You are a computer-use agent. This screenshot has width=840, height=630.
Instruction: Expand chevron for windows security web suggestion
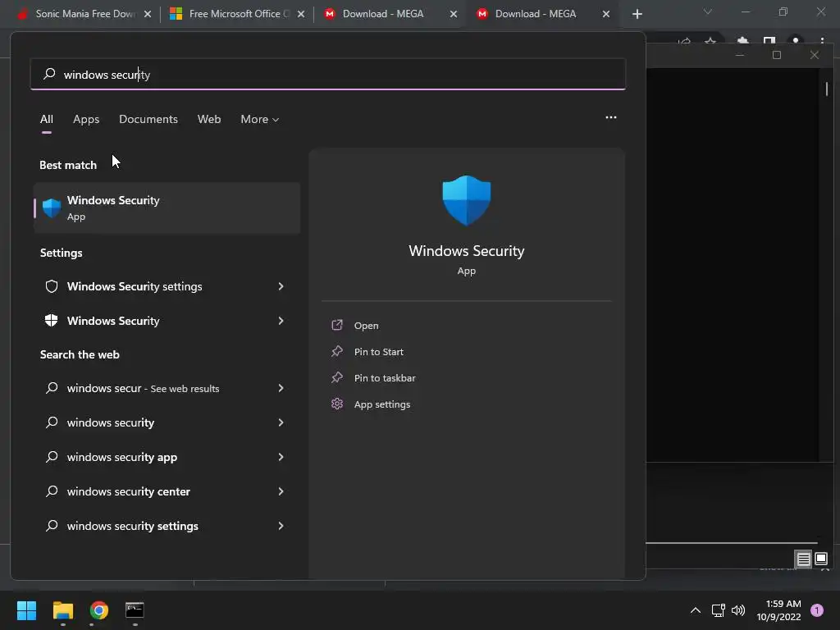[281, 422]
